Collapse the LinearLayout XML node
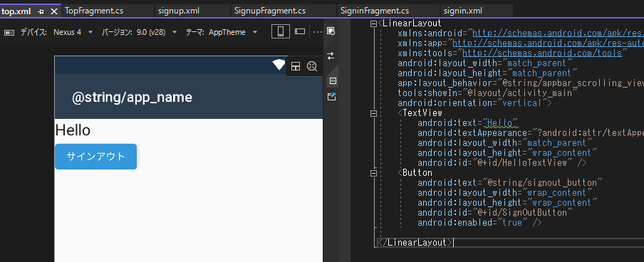Image resolution: width=644 pixels, height=262 pixels. (x=373, y=23)
